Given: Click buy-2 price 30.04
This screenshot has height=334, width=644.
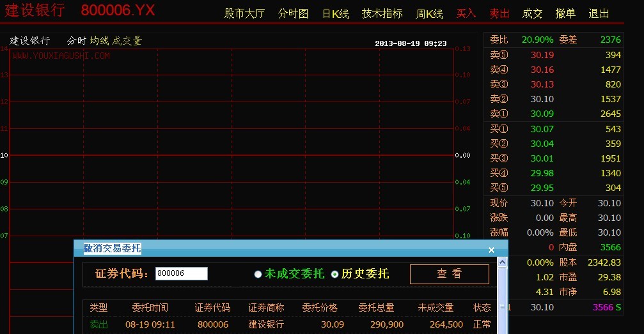Looking at the screenshot, I should (x=542, y=144).
